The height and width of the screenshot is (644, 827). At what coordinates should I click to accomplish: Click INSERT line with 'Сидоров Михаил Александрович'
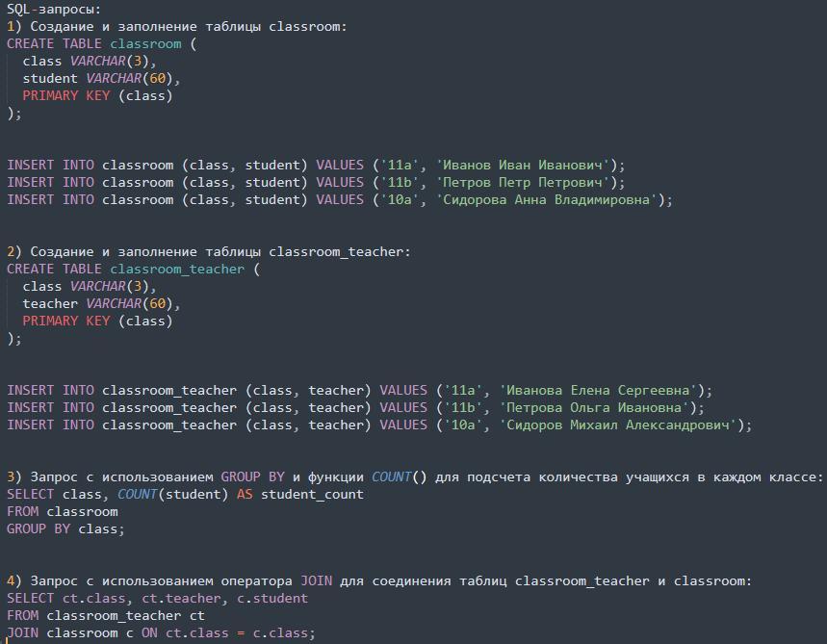pyautogui.click(x=379, y=425)
